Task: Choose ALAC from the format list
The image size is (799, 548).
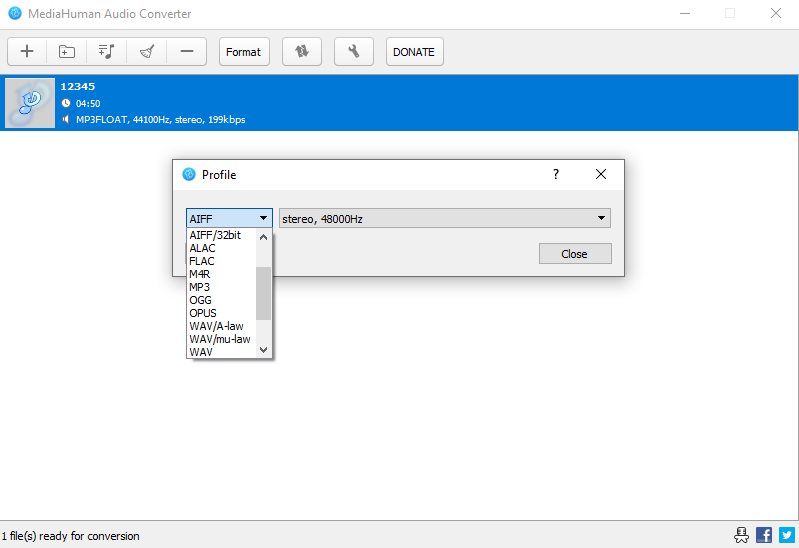Action: click(x=222, y=248)
